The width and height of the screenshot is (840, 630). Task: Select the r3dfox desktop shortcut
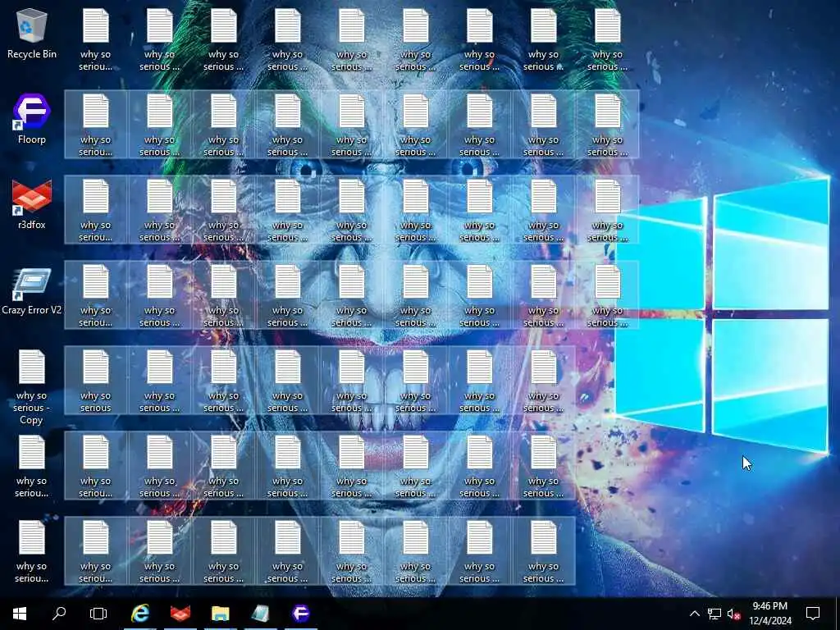point(32,204)
